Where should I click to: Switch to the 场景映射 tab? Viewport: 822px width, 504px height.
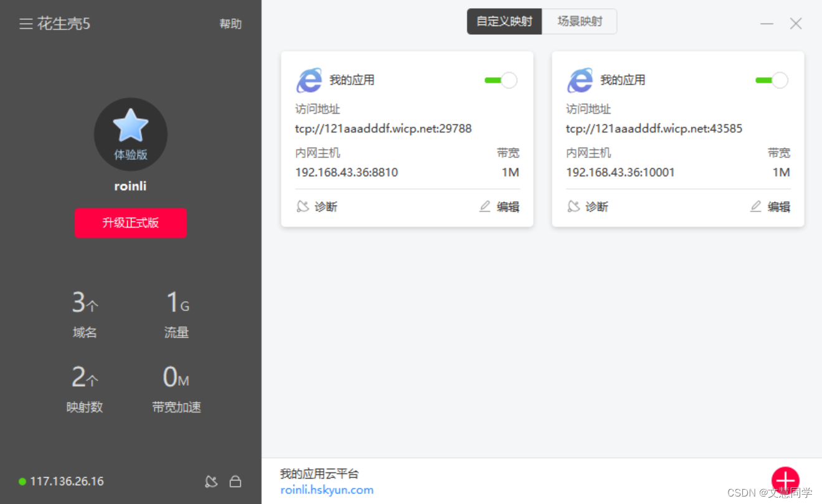[x=580, y=21]
